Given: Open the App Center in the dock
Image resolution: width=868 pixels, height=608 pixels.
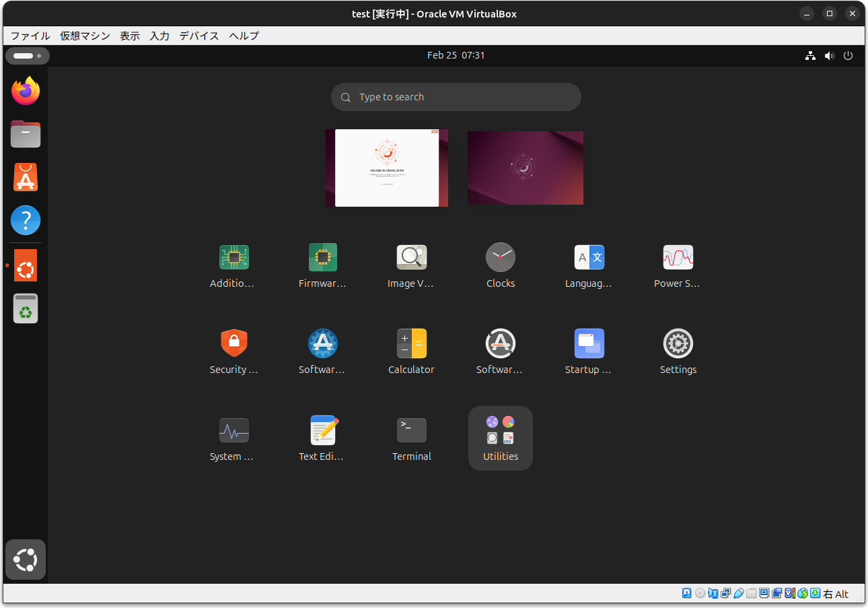Looking at the screenshot, I should click(26, 177).
